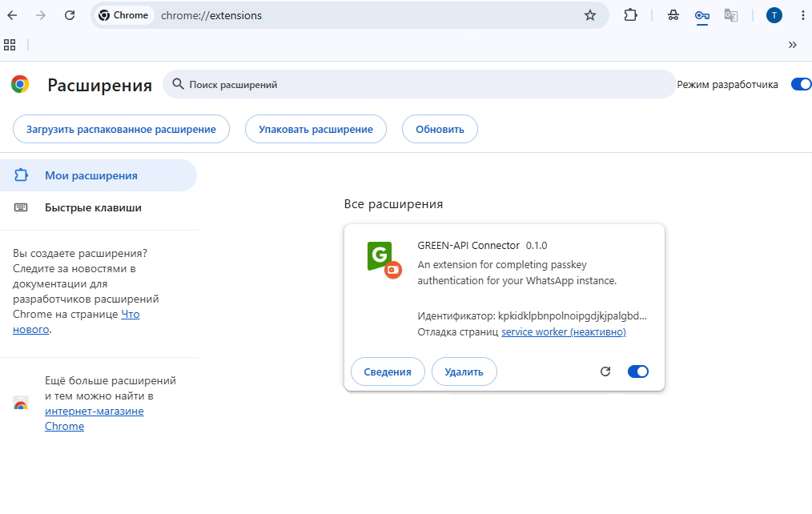Screen dimensions: 812x514
Task: Click the GREEN-API Connector title text
Action: pos(468,245)
